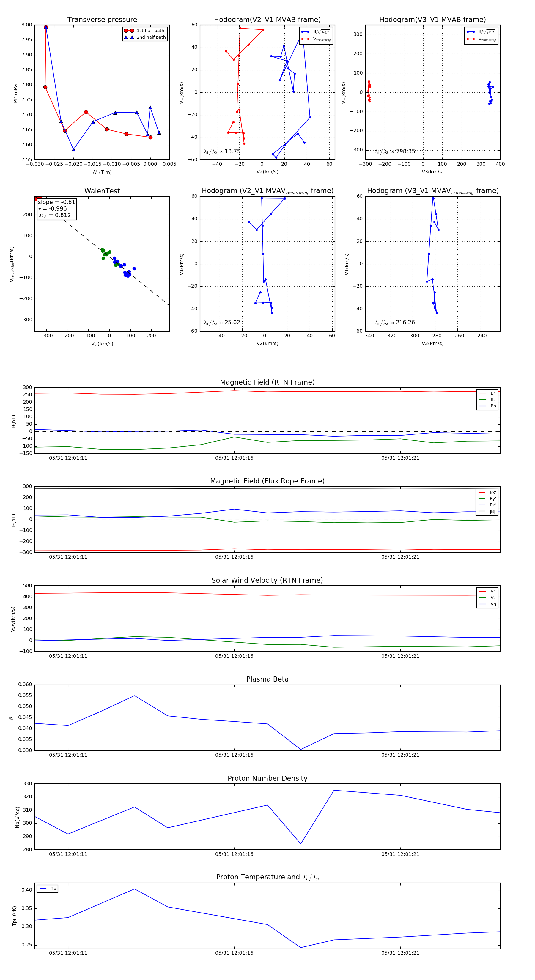535x980 pixels.
Task: Select the 'Br' legend entry
Action: [487, 393]
